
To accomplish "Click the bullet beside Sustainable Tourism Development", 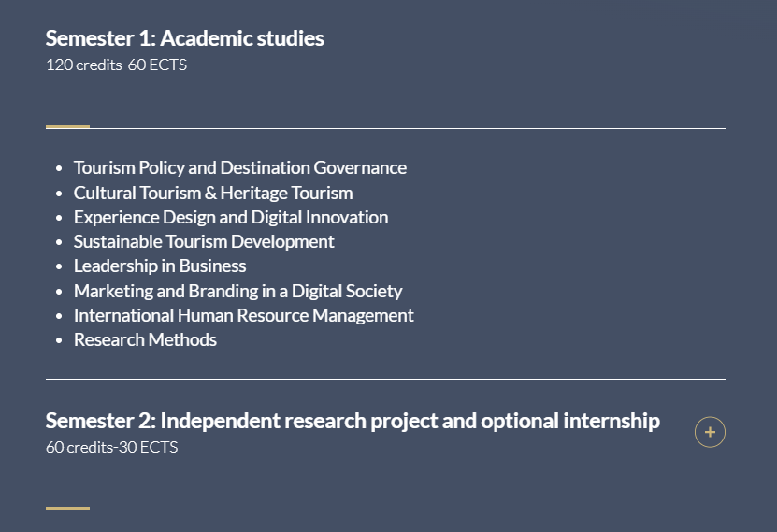I will (x=60, y=242).
